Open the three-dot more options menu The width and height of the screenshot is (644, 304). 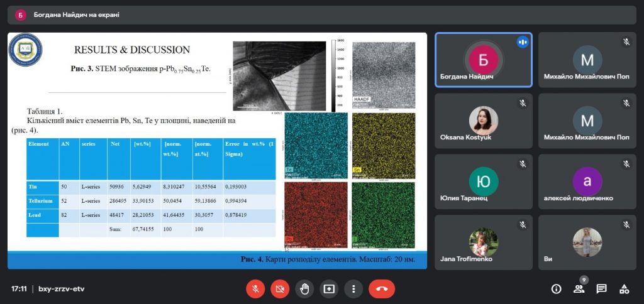353,289
